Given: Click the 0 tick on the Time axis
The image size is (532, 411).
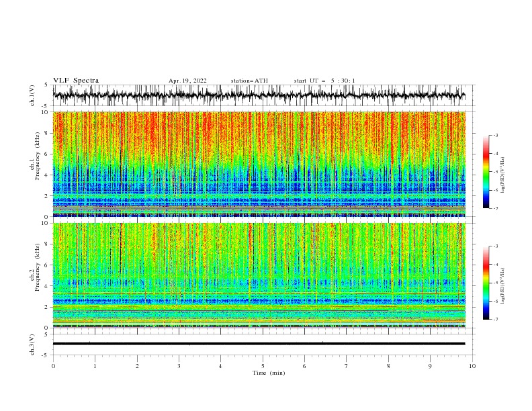Looking at the screenshot, I should [x=53, y=366].
